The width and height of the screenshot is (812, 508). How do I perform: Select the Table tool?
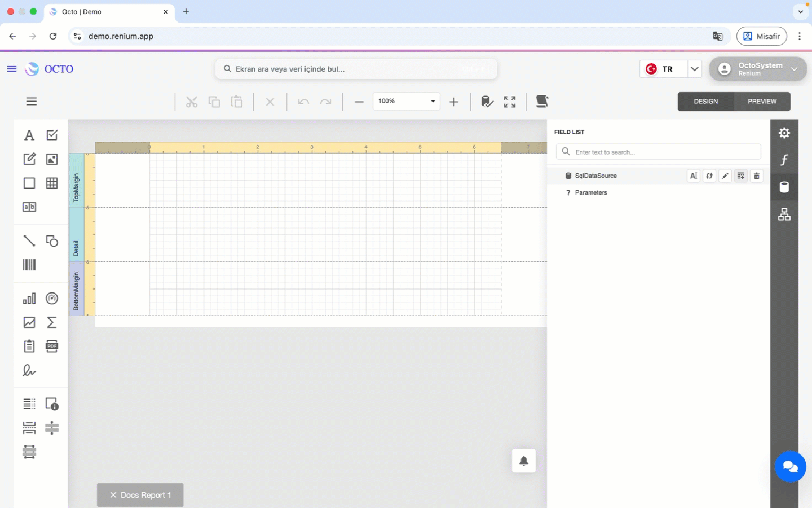coord(51,183)
